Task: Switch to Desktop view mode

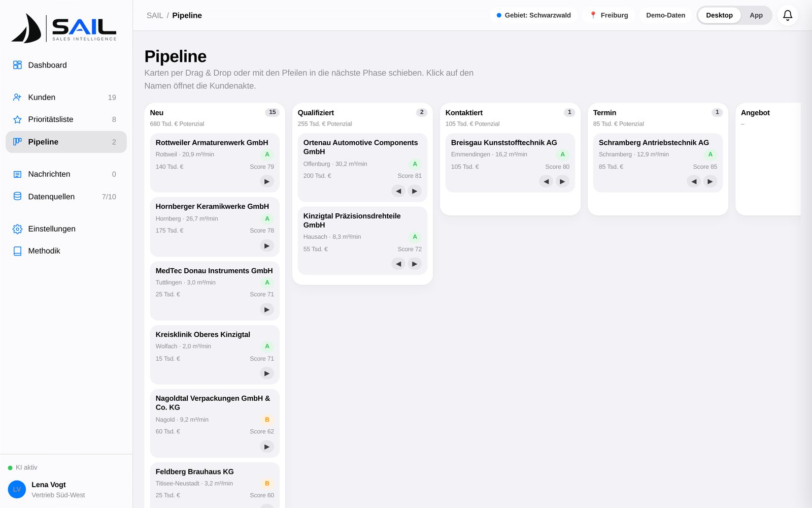Action: click(719, 15)
